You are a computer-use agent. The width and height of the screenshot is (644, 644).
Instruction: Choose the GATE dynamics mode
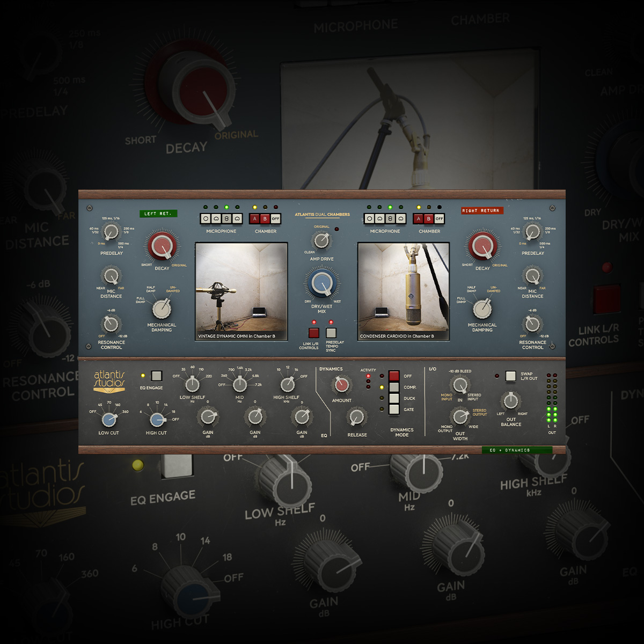(393, 410)
